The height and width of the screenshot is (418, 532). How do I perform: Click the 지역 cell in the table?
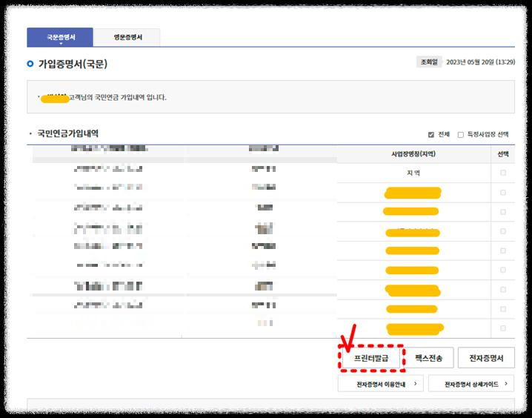tap(413, 173)
